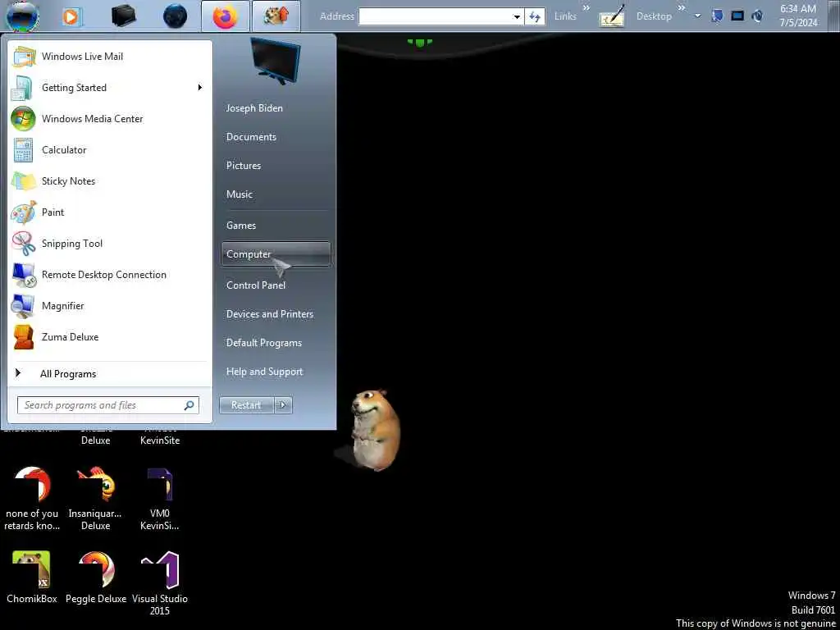This screenshot has height=630, width=840.
Task: Click the search magnifier icon
Action: point(189,405)
